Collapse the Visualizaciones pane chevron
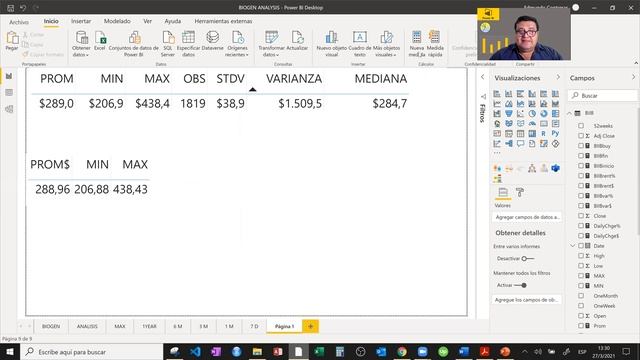Screen dimensions: 640x360 (x=558, y=77)
